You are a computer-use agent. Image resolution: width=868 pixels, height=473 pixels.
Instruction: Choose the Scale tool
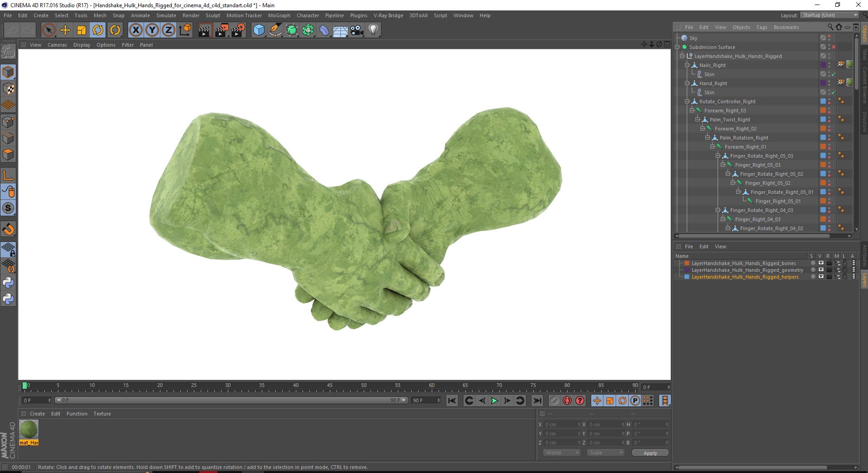82,30
